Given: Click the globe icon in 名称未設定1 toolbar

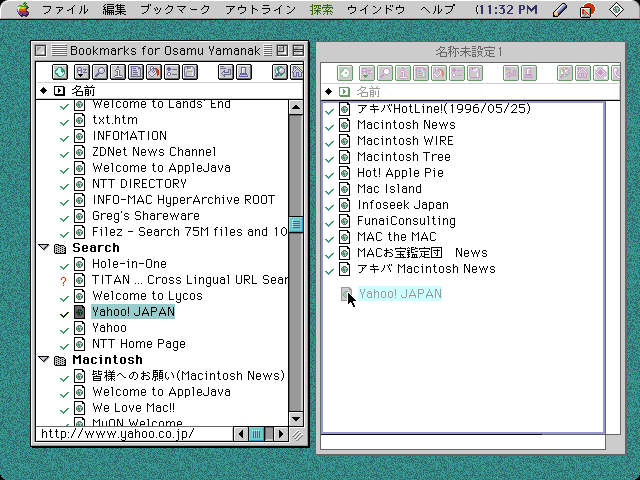Looking at the screenshot, I should point(345,73).
